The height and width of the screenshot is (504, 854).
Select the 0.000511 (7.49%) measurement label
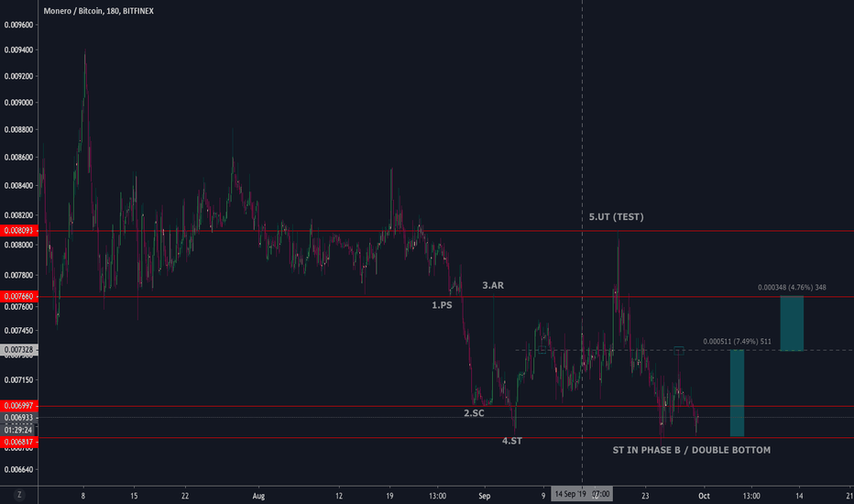(737, 342)
